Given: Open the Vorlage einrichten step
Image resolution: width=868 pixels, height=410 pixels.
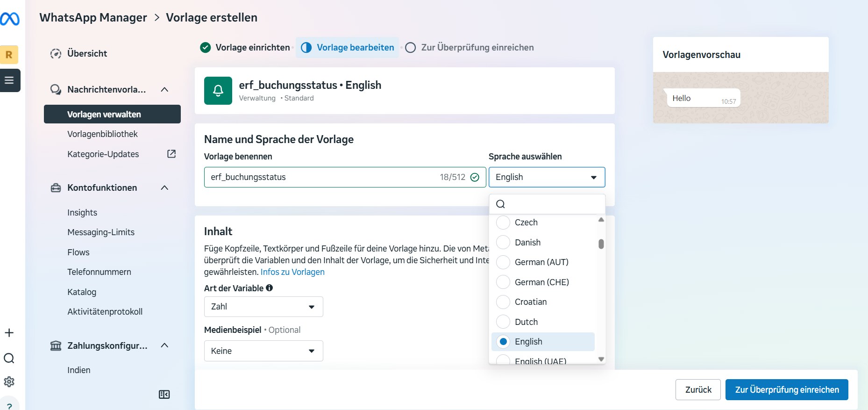Looking at the screenshot, I should click(245, 48).
